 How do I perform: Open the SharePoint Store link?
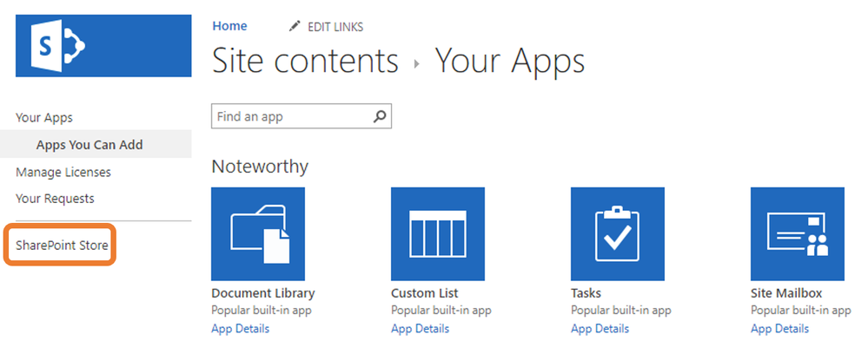tap(62, 245)
